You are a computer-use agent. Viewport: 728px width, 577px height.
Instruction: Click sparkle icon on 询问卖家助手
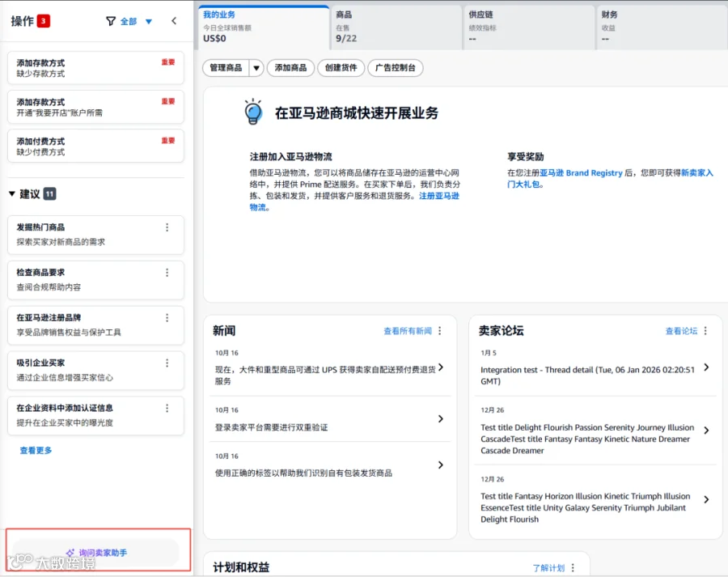(70, 553)
